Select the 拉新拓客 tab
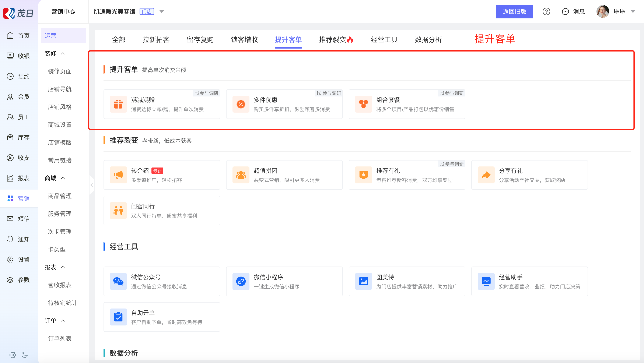The height and width of the screenshot is (363, 644). tap(156, 39)
